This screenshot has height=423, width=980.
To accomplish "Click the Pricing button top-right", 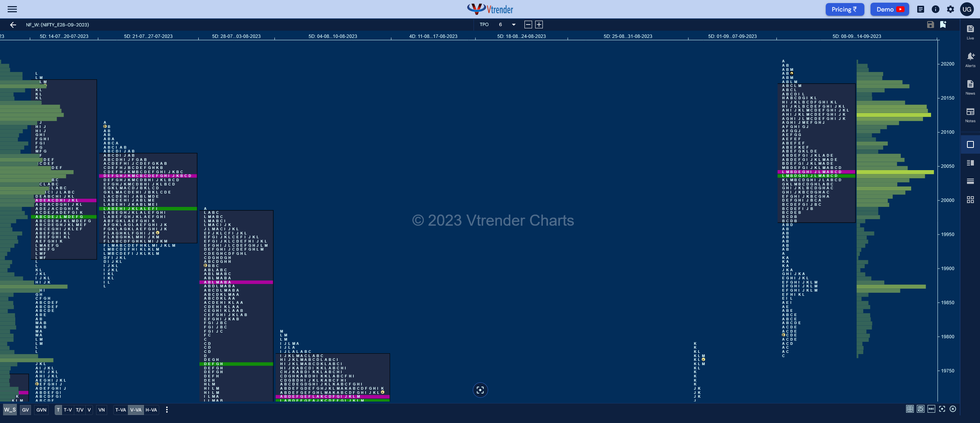I will coord(845,9).
